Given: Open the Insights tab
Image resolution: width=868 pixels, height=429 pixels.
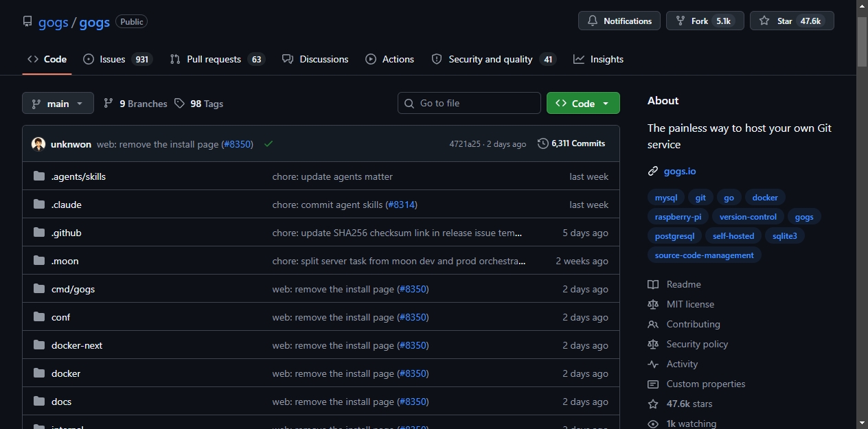Looking at the screenshot, I should click(599, 59).
